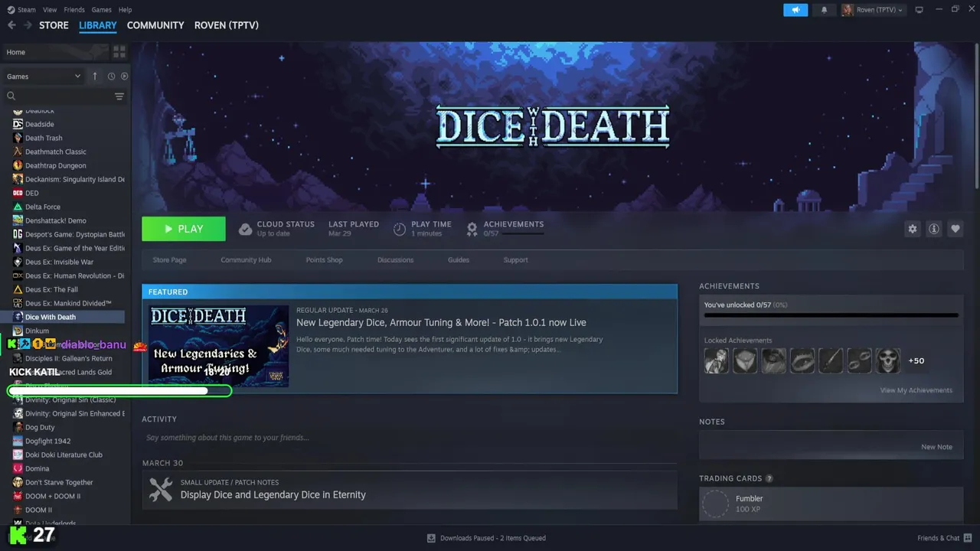The height and width of the screenshot is (551, 980).
Task: Go back with the navigation arrow
Action: 11,25
